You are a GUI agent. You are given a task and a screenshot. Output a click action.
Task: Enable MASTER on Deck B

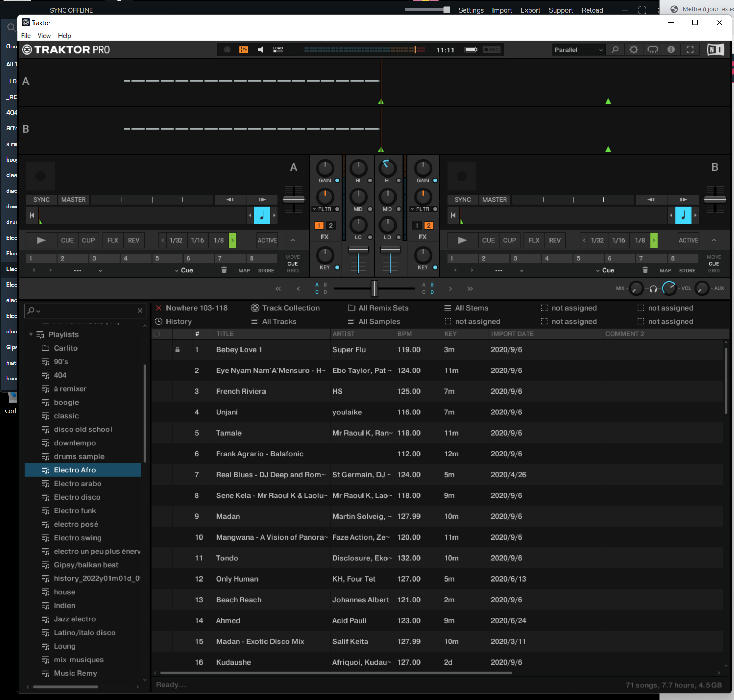pos(494,200)
